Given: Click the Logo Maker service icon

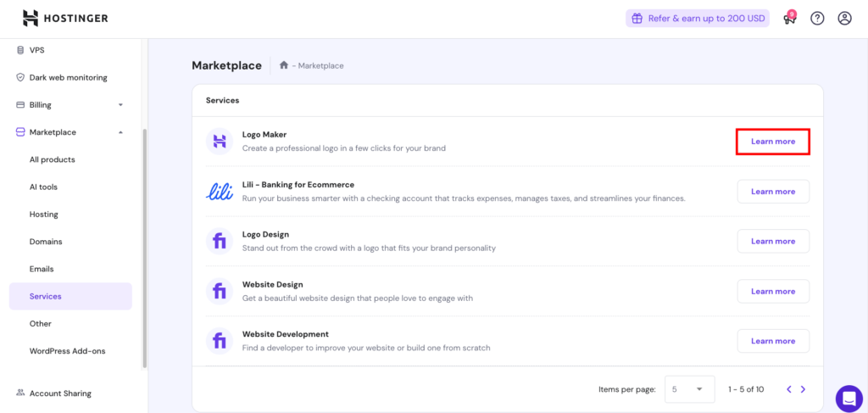Looking at the screenshot, I should [220, 142].
